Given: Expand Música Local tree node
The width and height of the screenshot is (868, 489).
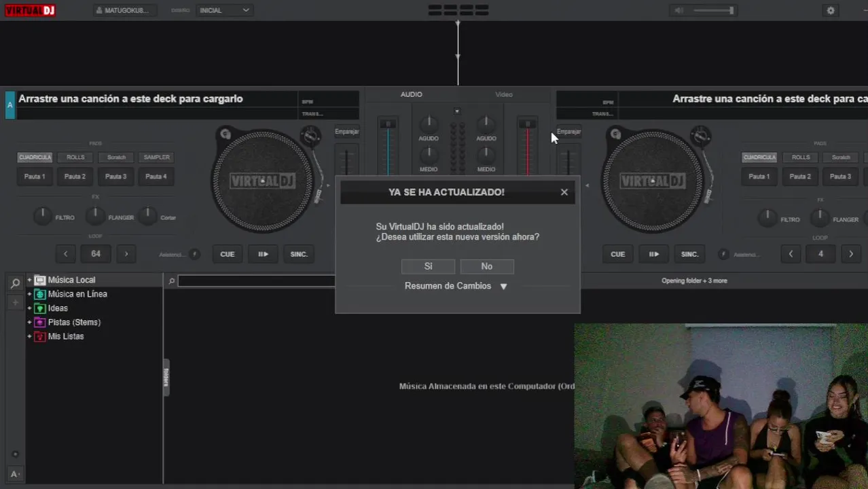Looking at the screenshot, I should tap(29, 280).
